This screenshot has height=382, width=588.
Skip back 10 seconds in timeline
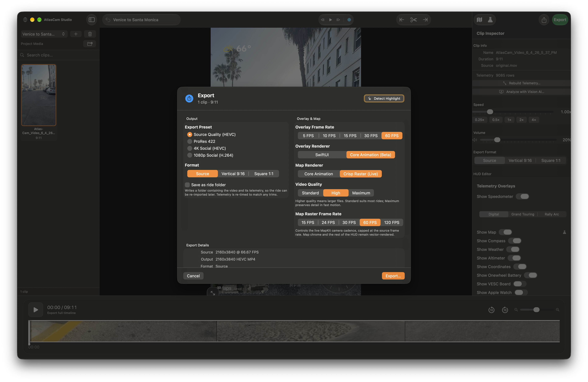[x=491, y=310]
